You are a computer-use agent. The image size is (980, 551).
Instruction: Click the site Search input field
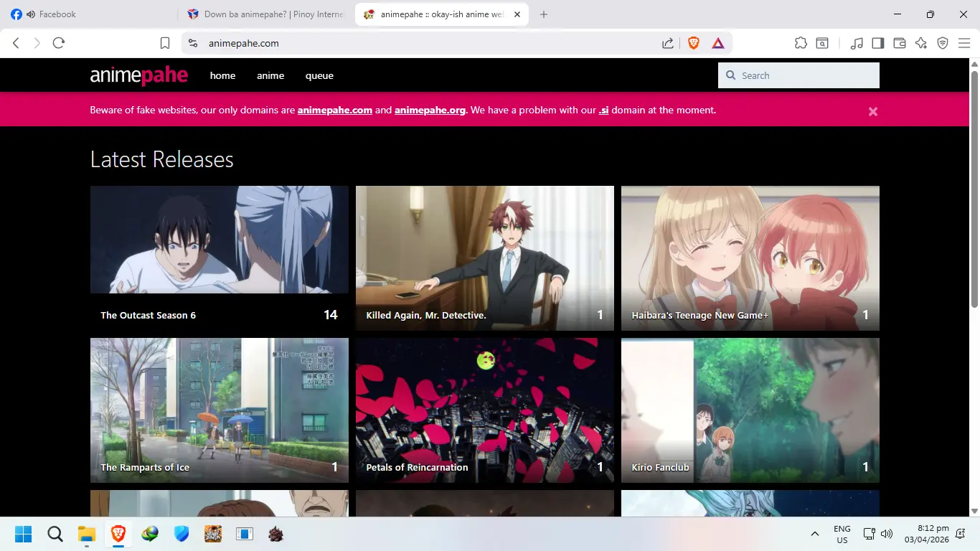coord(798,75)
